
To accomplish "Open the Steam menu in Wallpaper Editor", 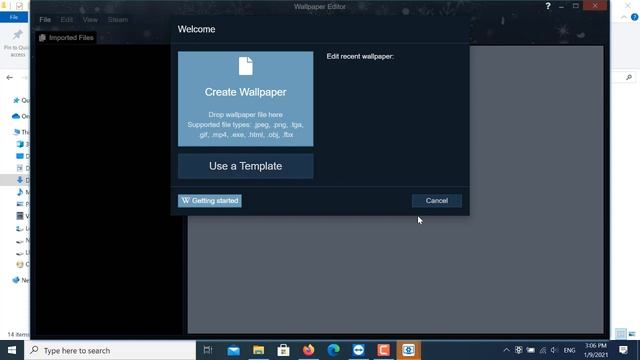I will pyautogui.click(x=118, y=20).
